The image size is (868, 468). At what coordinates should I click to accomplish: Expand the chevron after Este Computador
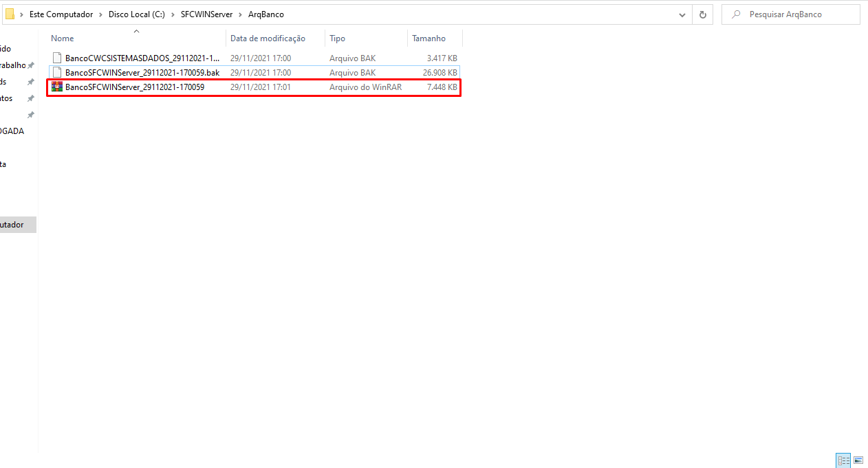pyautogui.click(x=100, y=14)
